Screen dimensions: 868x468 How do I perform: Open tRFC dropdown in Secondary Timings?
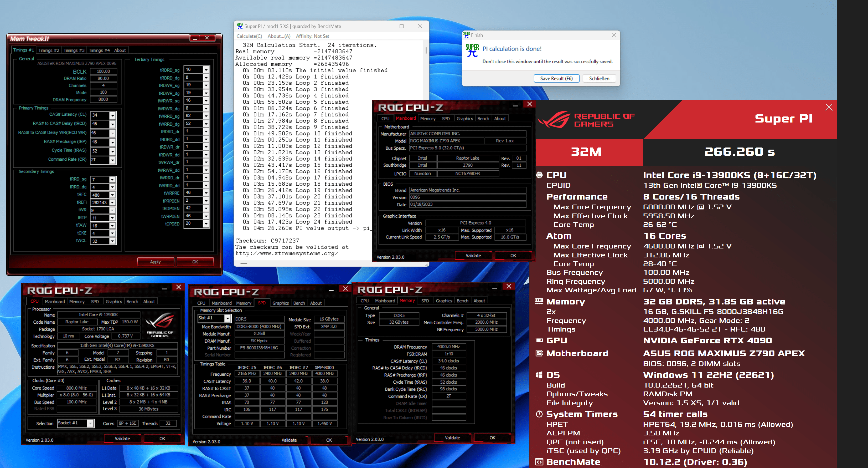(112, 195)
